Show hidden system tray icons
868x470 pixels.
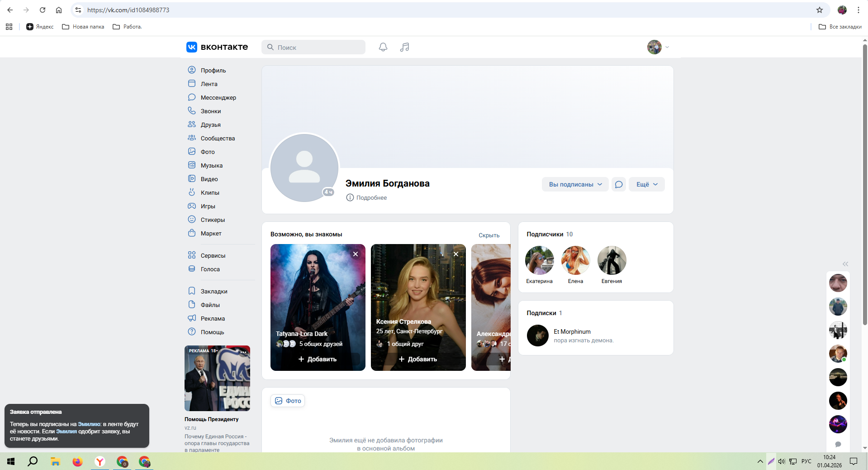tap(760, 461)
